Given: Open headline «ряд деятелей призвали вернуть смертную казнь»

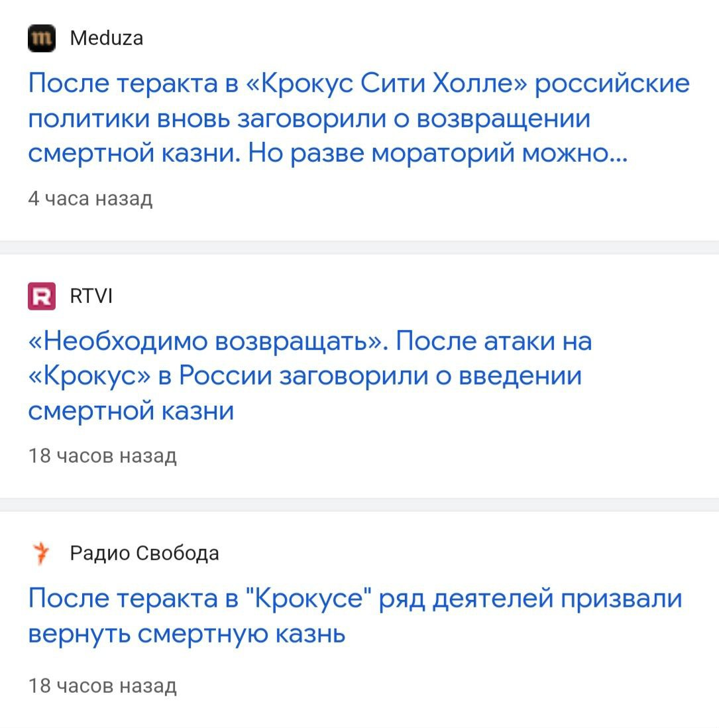Looking at the screenshot, I should click(355, 616).
